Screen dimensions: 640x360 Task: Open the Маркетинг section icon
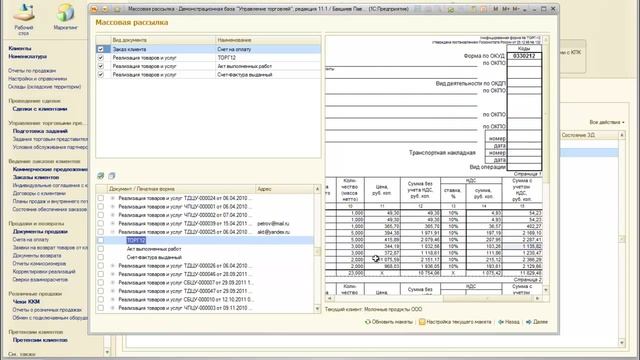click(65, 13)
